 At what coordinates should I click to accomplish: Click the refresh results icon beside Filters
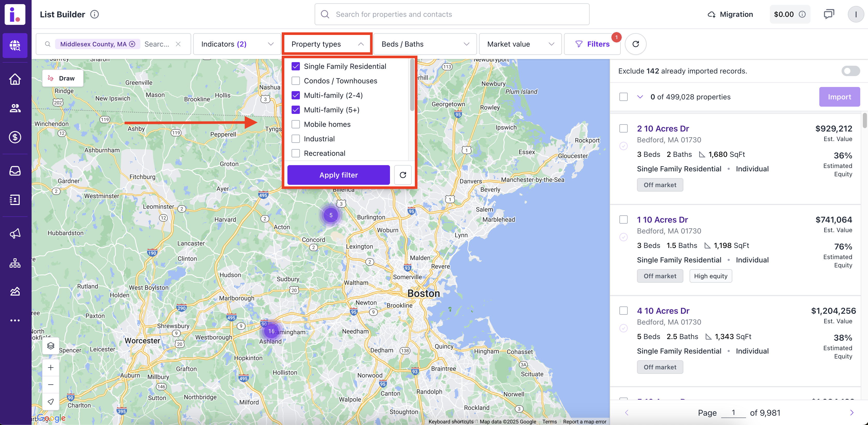pyautogui.click(x=635, y=44)
